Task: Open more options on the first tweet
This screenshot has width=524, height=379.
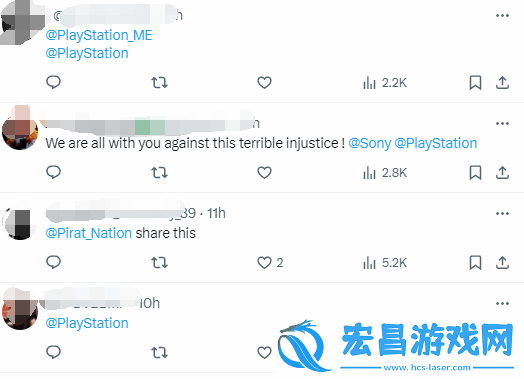Action: coord(502,15)
